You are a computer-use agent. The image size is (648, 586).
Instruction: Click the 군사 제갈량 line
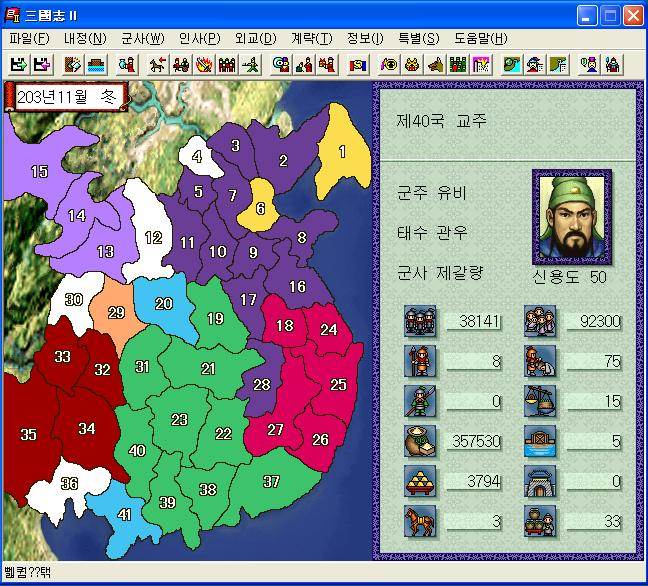(x=440, y=273)
